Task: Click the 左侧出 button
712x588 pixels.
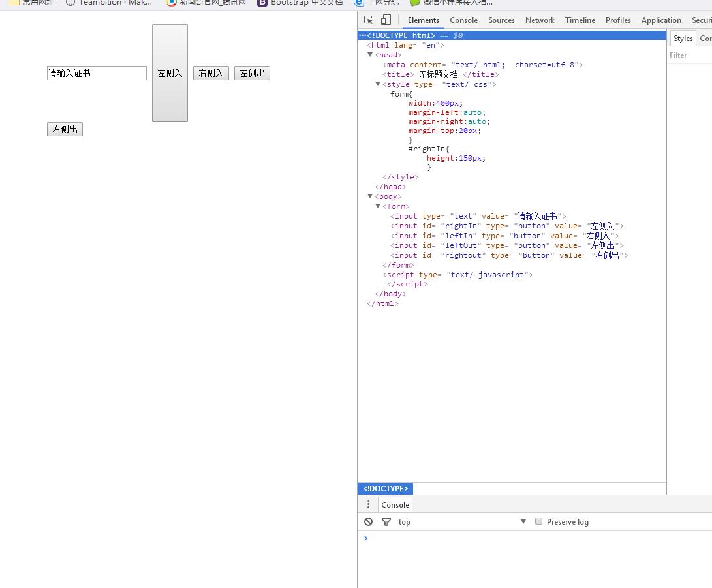Action: click(252, 73)
